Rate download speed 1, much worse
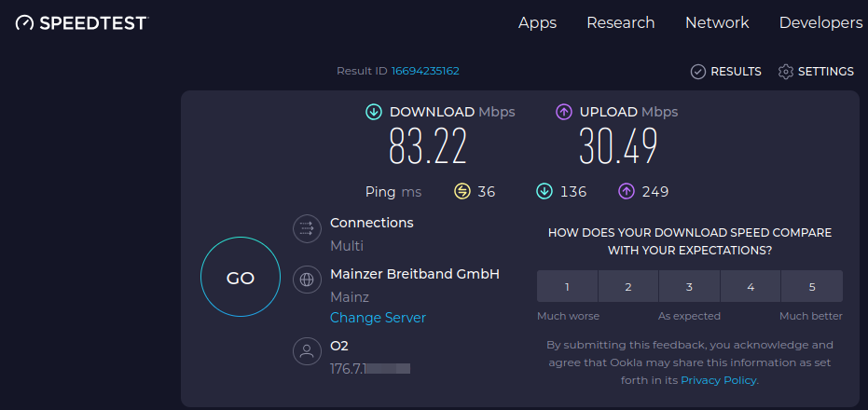The width and height of the screenshot is (868, 410). click(567, 287)
